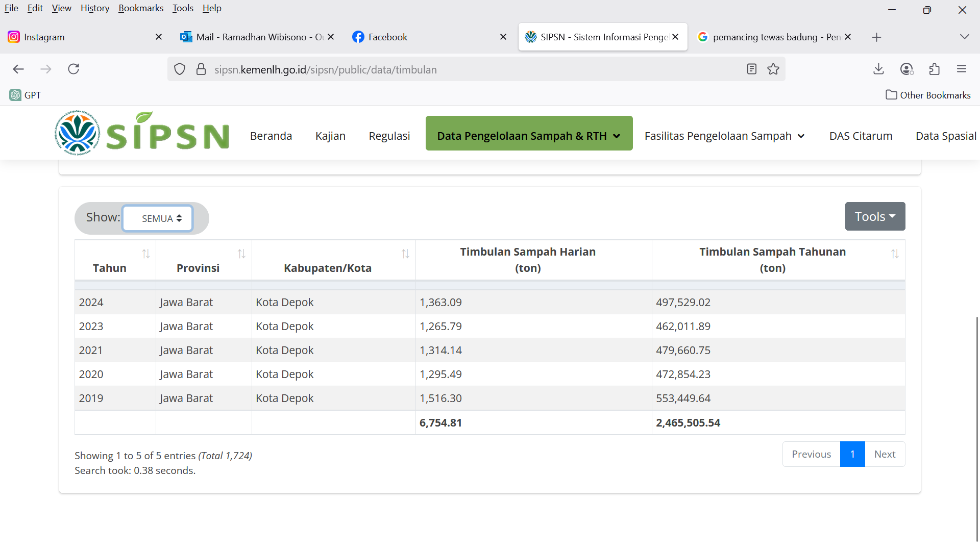Open the Firefox hamburger menu
Screen dimensions: 980x551
pyautogui.click(x=962, y=69)
